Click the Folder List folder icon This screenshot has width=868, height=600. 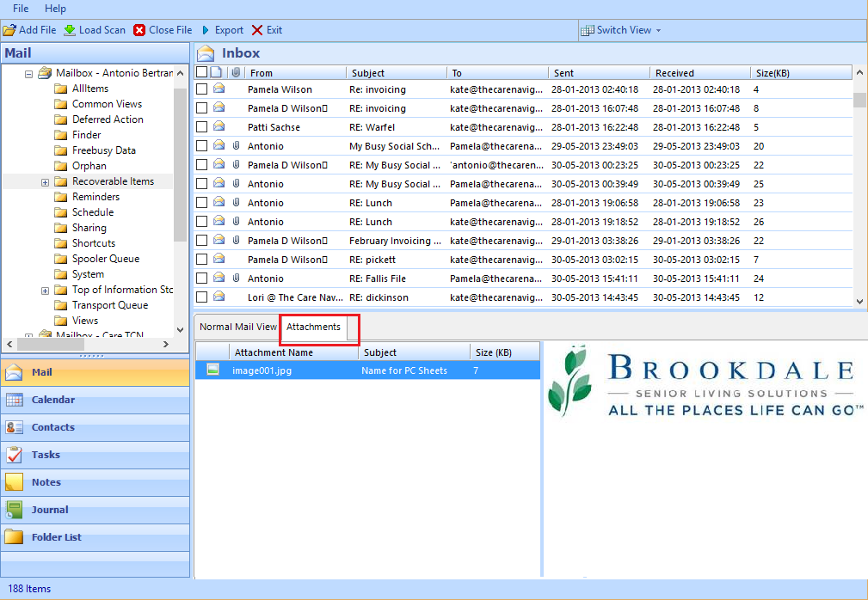(x=14, y=537)
